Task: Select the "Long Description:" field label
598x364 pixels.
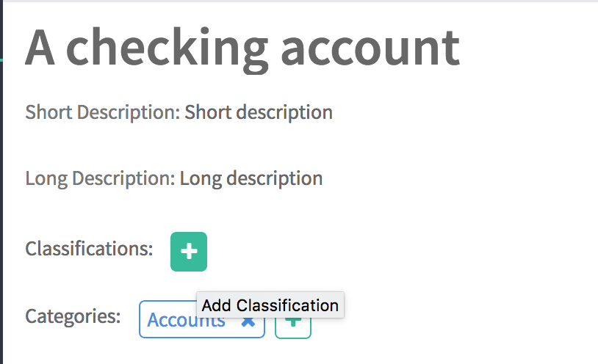Action: [x=100, y=178]
